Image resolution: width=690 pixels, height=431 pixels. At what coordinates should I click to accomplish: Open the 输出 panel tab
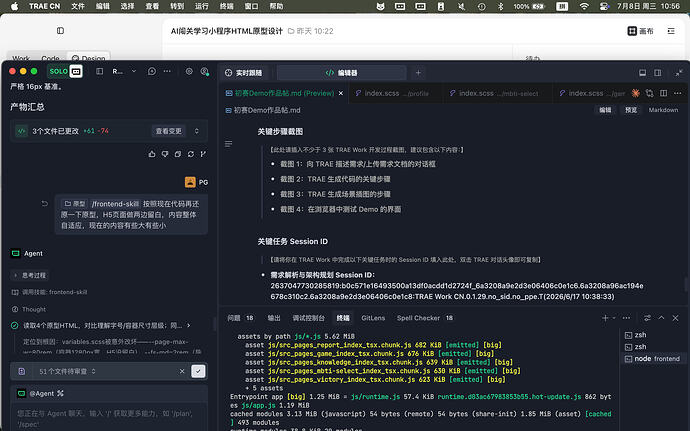click(274, 318)
